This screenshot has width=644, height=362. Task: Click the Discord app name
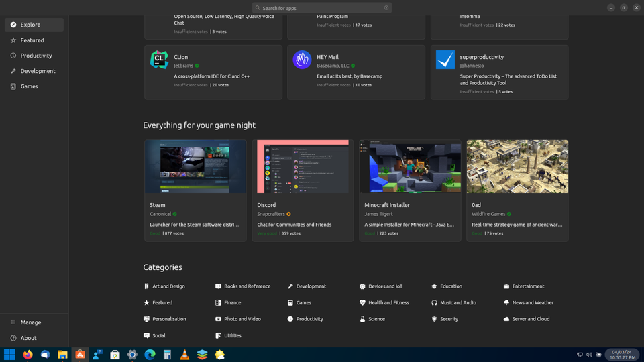tap(266, 205)
